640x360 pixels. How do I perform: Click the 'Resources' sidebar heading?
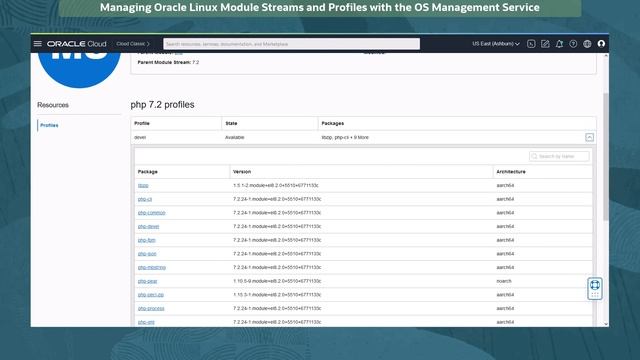53,105
